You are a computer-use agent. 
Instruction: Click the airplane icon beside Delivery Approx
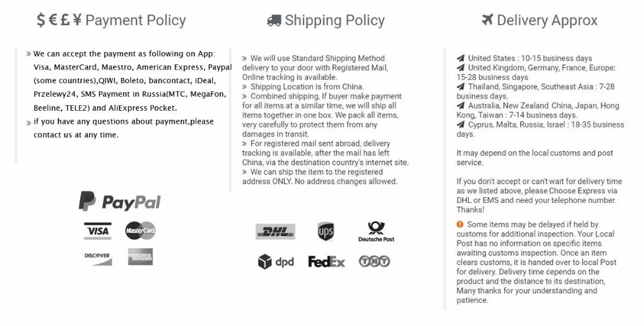(488, 20)
